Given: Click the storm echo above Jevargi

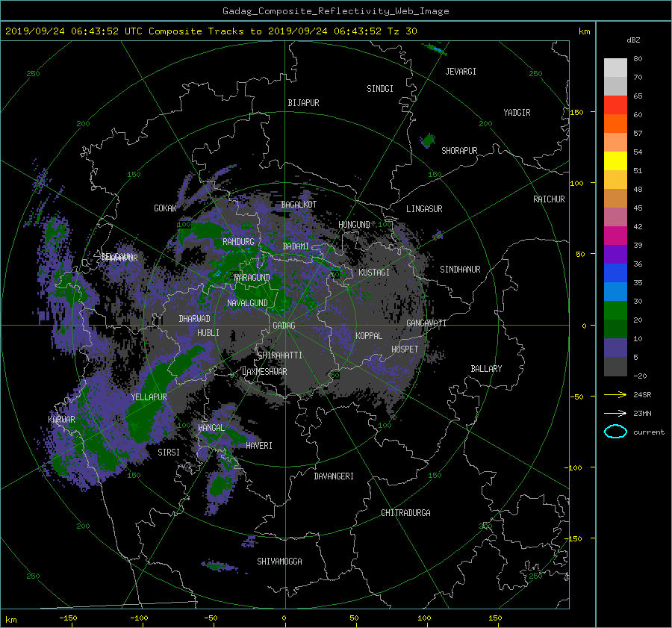Looking at the screenshot, I should pyautogui.click(x=435, y=49).
